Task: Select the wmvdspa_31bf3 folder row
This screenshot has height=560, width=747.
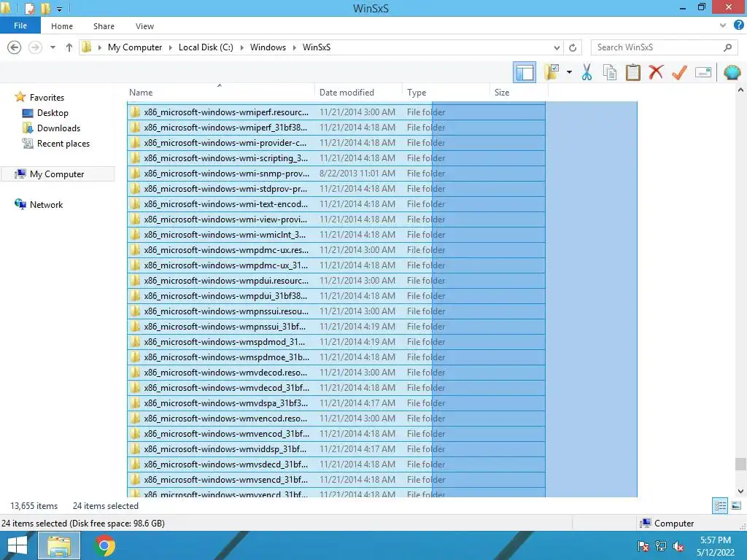Action: coord(336,402)
